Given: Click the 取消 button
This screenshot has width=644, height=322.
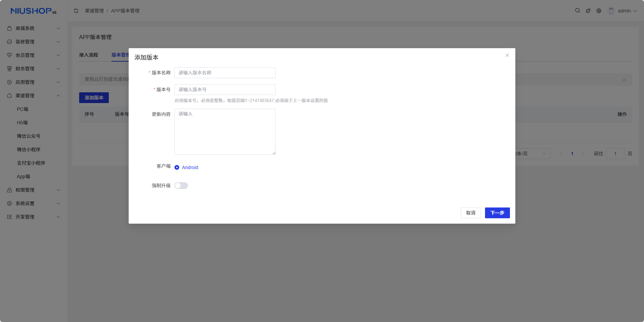Looking at the screenshot, I should coord(471,213).
